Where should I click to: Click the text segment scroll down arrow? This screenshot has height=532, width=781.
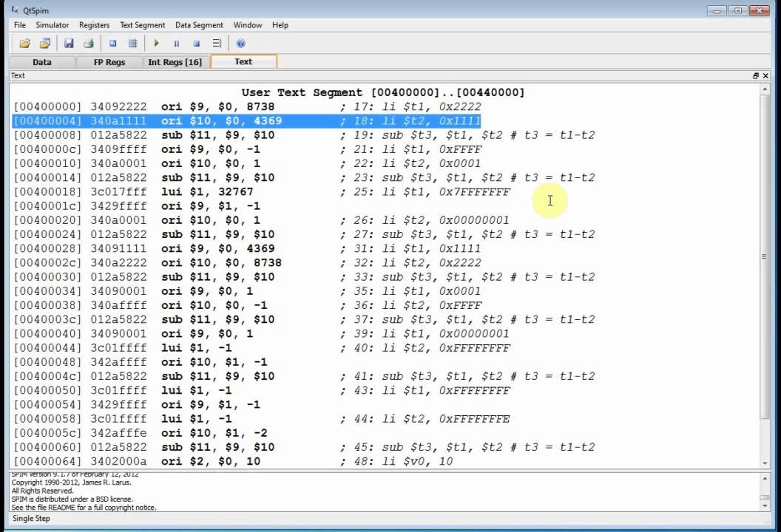(x=765, y=463)
